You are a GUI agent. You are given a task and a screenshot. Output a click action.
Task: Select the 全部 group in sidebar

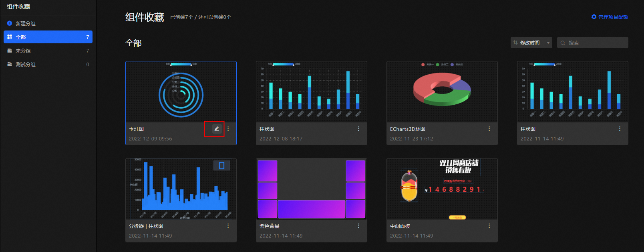point(48,37)
